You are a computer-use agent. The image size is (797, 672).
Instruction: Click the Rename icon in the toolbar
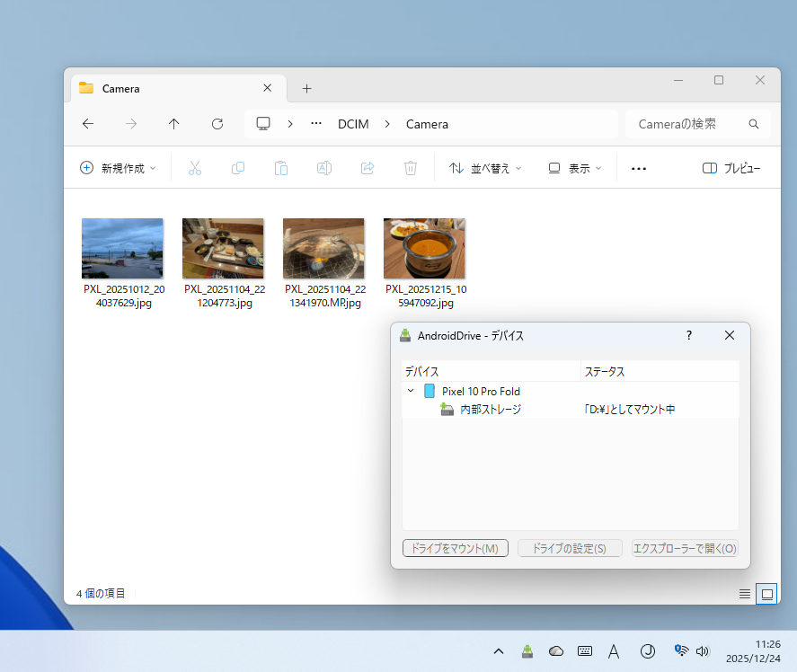[x=323, y=168]
